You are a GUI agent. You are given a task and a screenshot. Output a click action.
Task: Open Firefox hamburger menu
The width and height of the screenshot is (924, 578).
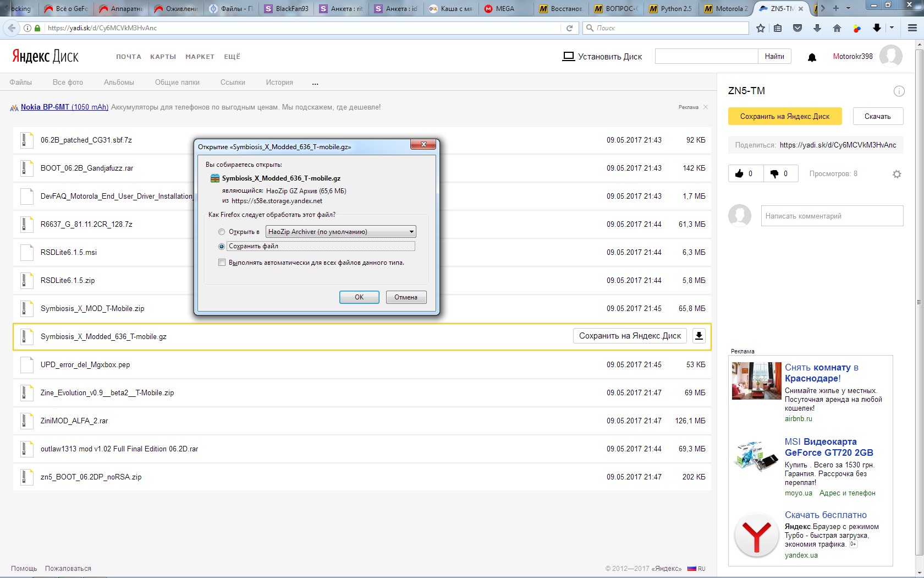click(912, 28)
